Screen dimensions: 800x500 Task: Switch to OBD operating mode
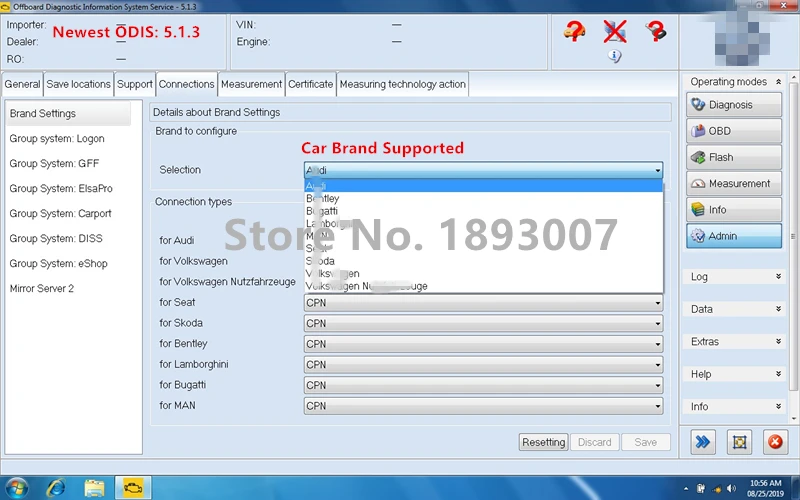733,131
